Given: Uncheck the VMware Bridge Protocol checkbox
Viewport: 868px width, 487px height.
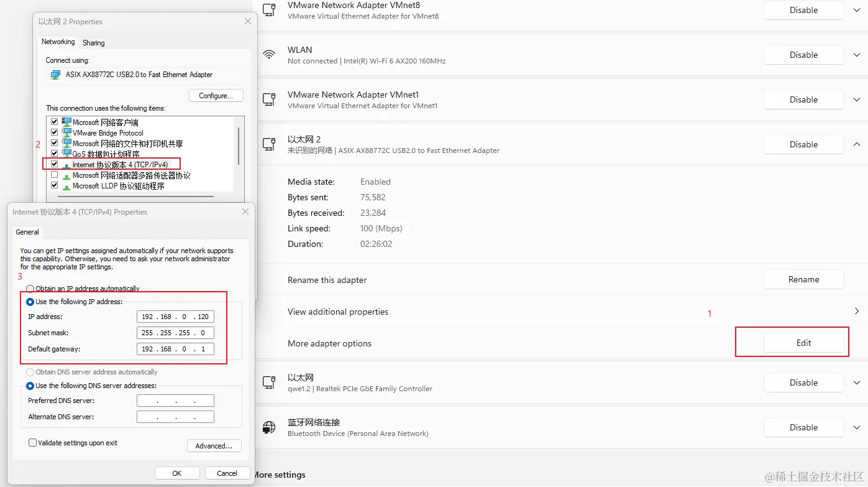Looking at the screenshot, I should pos(55,132).
